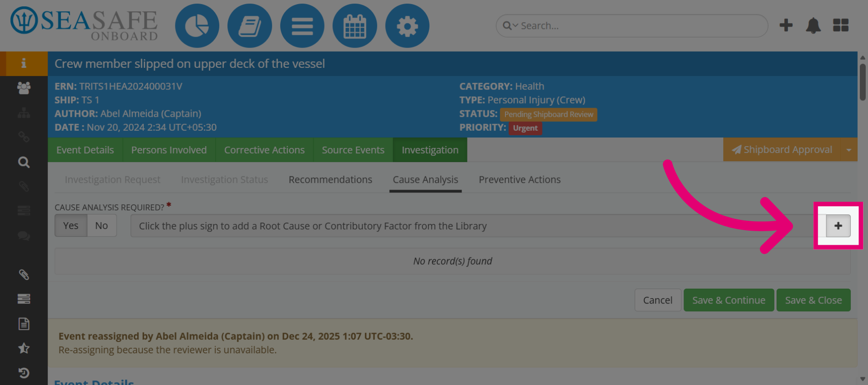
Task: Open the hamburger list menu icon
Action: (x=302, y=26)
